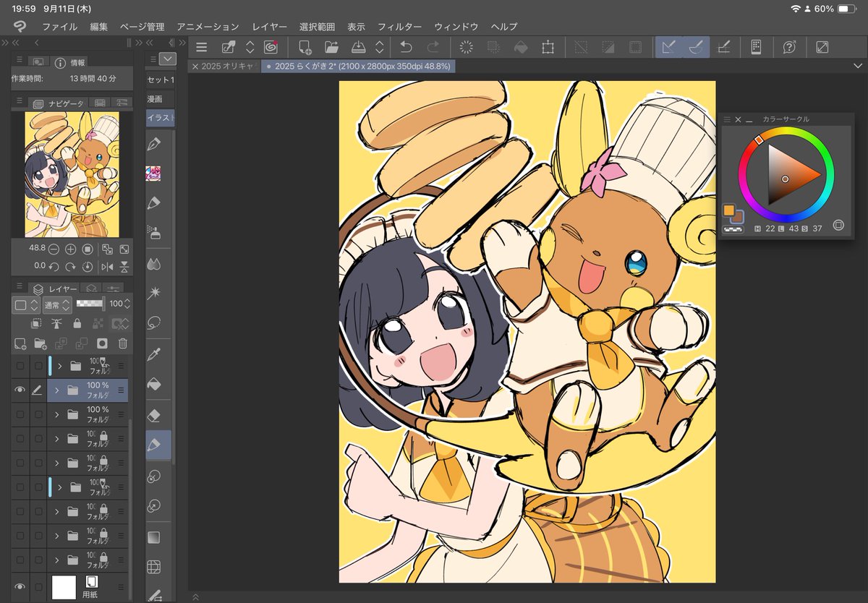Select the blend (water drops) tool

point(153,264)
